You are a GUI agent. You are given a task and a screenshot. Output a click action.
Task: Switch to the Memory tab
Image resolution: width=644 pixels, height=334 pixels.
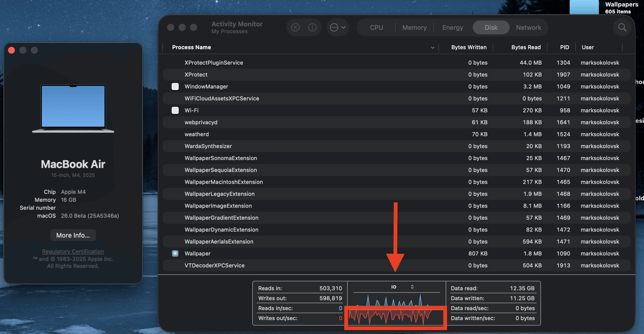pos(414,27)
